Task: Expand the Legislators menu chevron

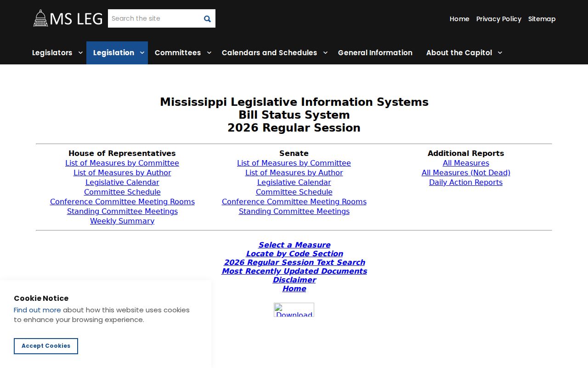Action: (x=80, y=53)
